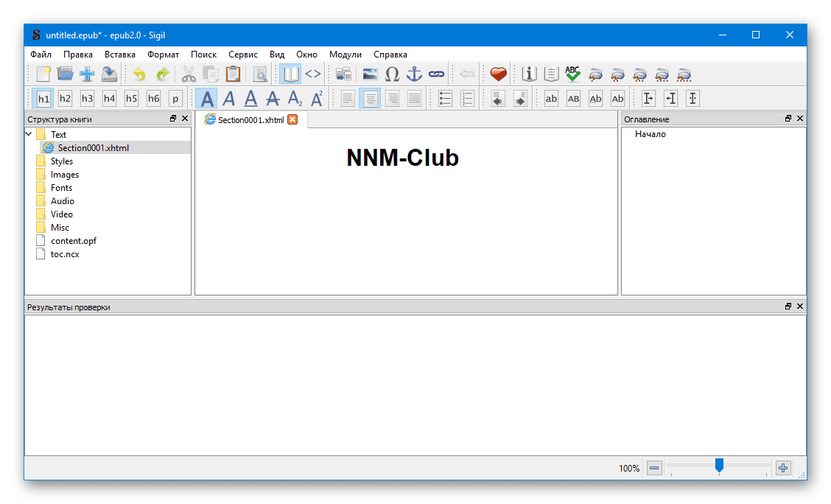Decrease the paragraph indent
The height and width of the screenshot is (504, 831).
pos(498,99)
